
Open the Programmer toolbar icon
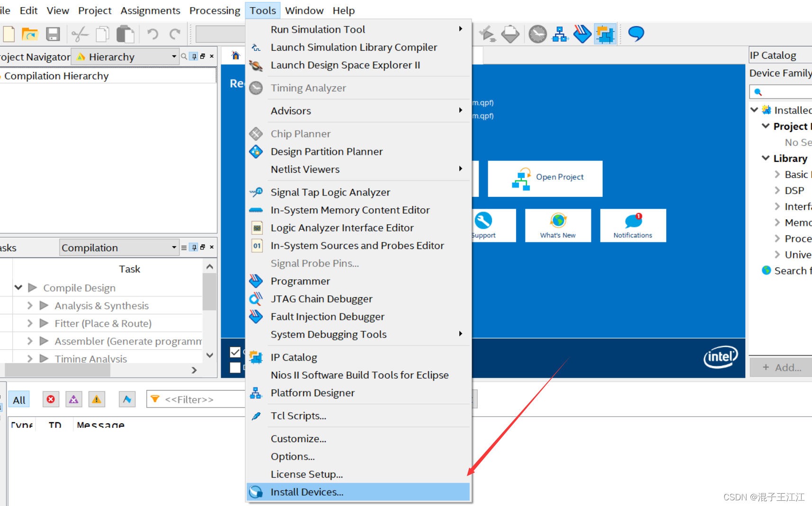click(x=582, y=34)
